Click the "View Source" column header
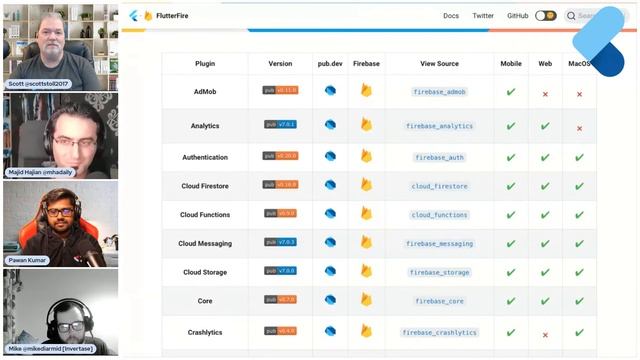The image size is (640, 360). [x=439, y=64]
